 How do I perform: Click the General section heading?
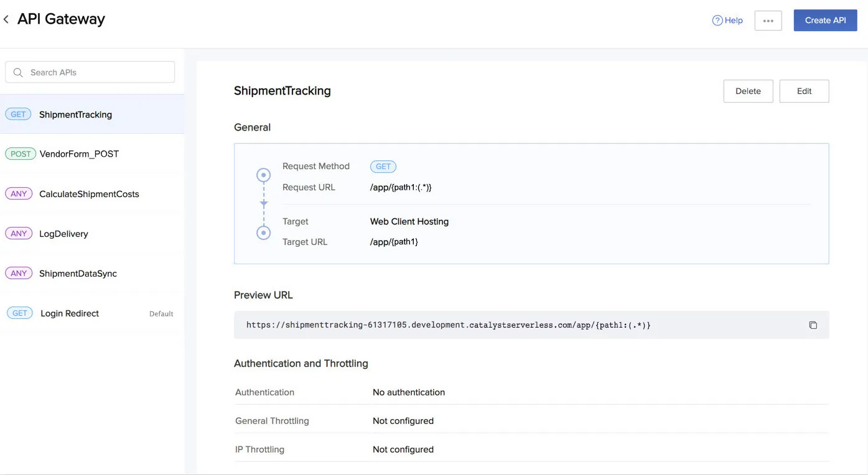point(252,127)
